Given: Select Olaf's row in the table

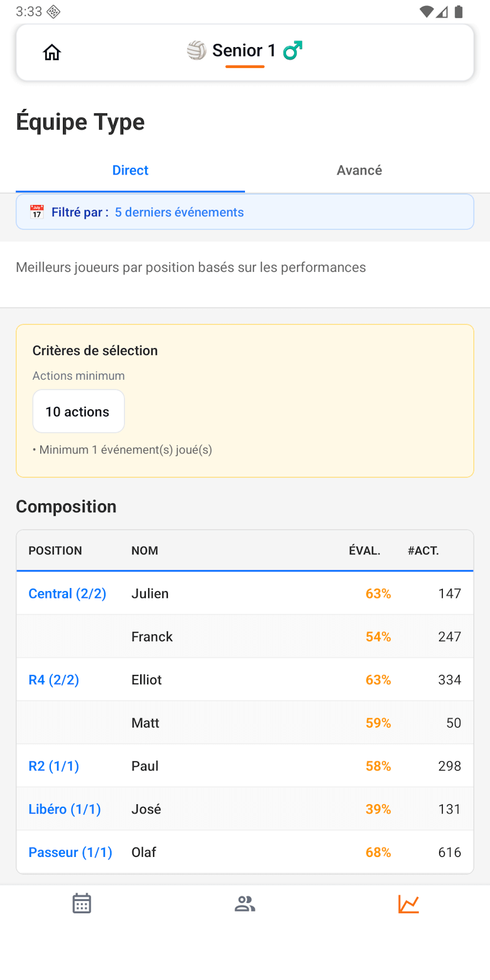Looking at the screenshot, I should [x=244, y=851].
